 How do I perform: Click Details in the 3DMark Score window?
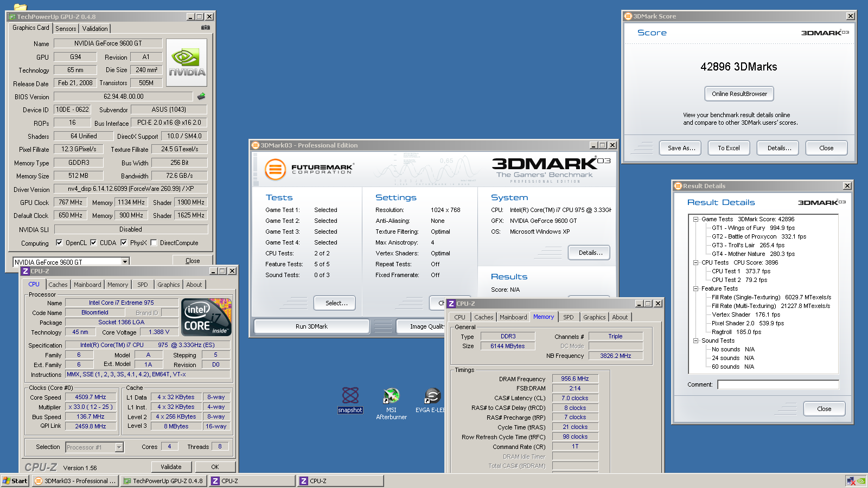point(779,148)
